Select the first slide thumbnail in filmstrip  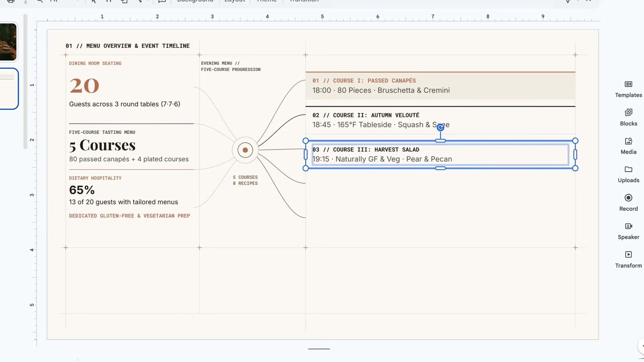[x=8, y=42]
